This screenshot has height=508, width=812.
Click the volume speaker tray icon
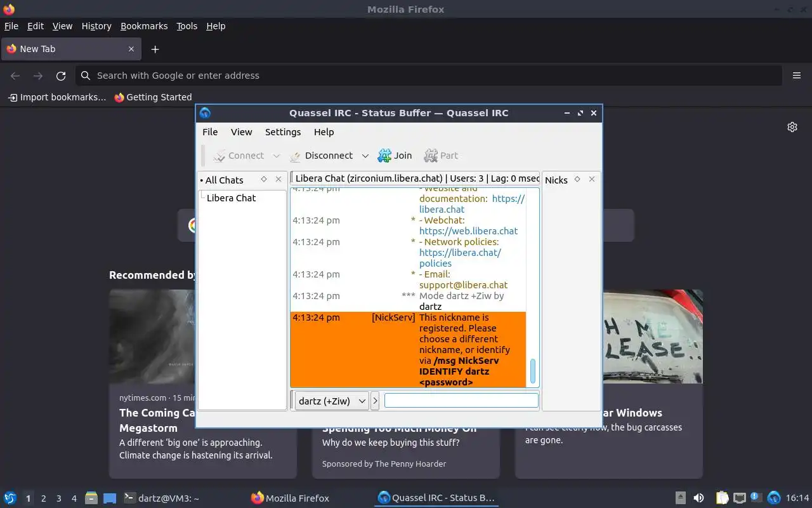click(698, 498)
